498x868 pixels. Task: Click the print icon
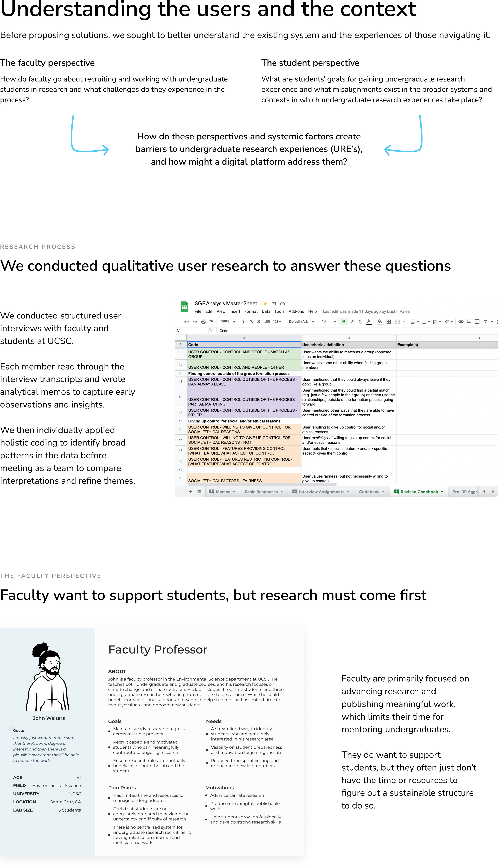[203, 322]
